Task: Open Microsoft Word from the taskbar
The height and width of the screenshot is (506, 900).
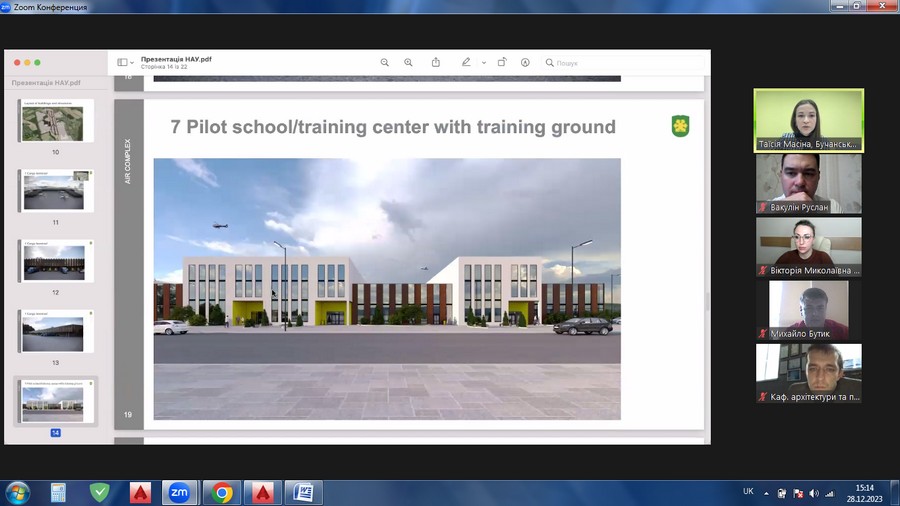Action: (303, 492)
